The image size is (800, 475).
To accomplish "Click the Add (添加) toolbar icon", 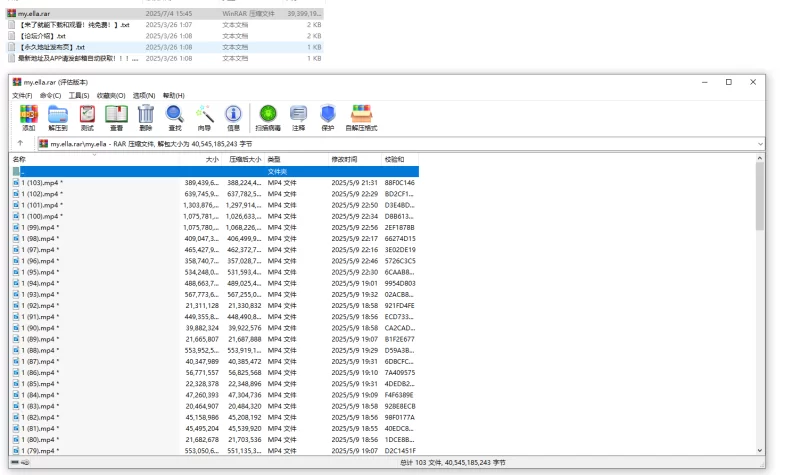I will 28,116.
